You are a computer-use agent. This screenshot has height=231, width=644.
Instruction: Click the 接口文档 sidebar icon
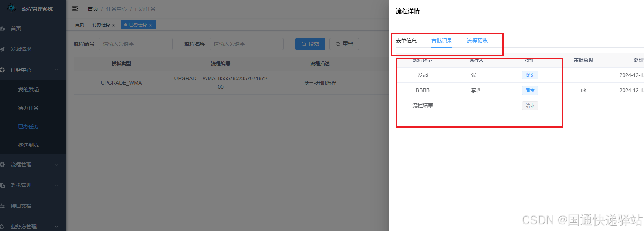(x=3, y=206)
